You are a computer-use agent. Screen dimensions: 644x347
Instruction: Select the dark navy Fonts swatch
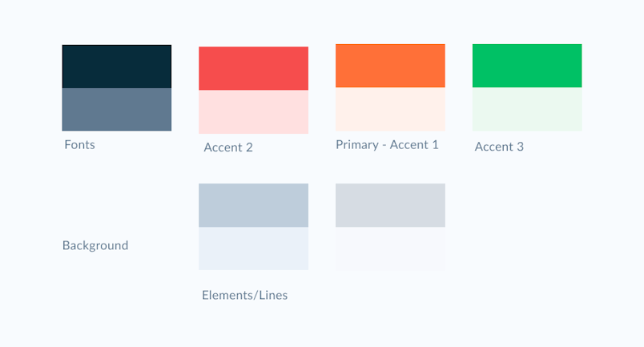click(x=116, y=66)
